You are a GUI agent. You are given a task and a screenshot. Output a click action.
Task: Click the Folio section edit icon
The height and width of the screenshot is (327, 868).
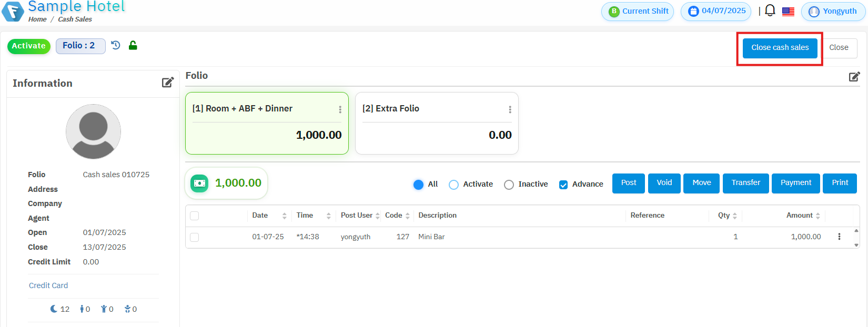tap(854, 77)
